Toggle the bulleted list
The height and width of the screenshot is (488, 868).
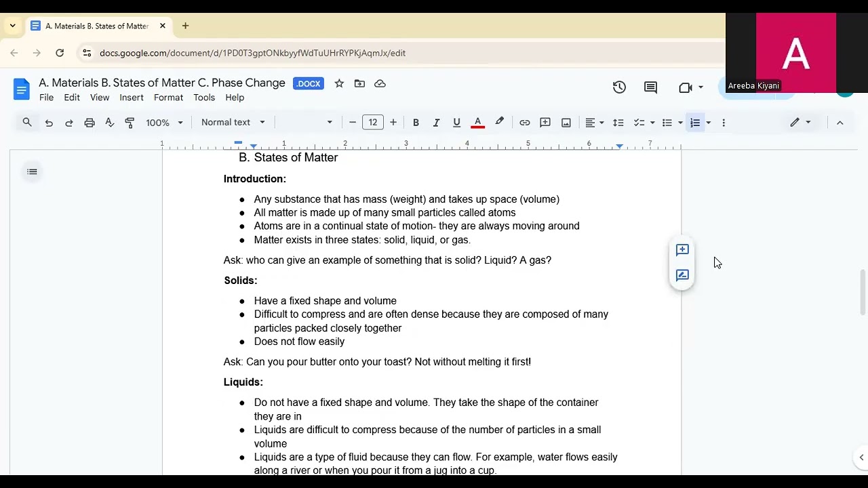click(667, 123)
